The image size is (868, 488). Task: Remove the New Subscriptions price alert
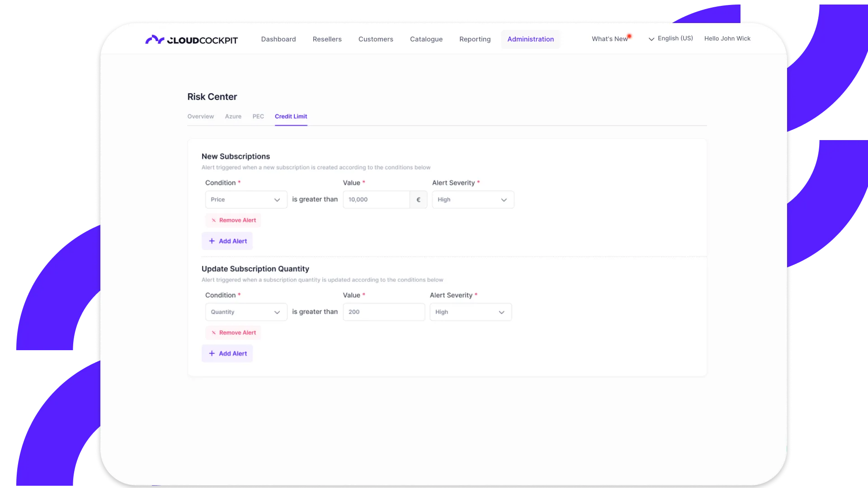pyautogui.click(x=233, y=221)
